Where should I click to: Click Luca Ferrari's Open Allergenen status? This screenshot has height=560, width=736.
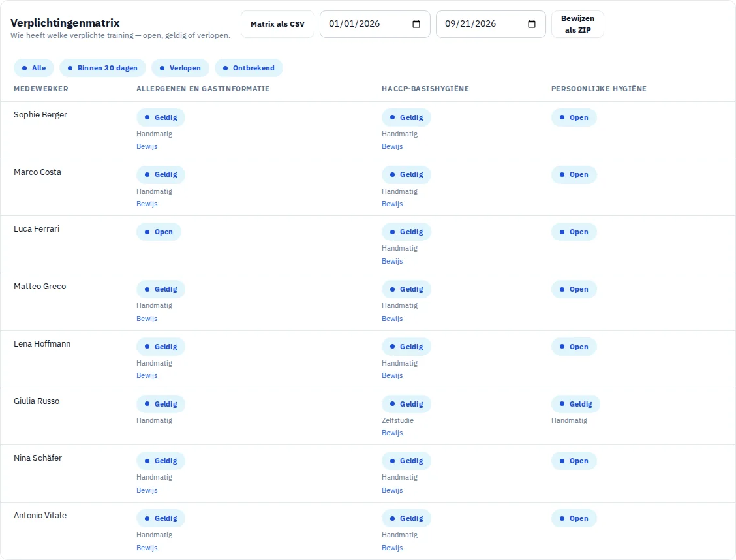(159, 232)
